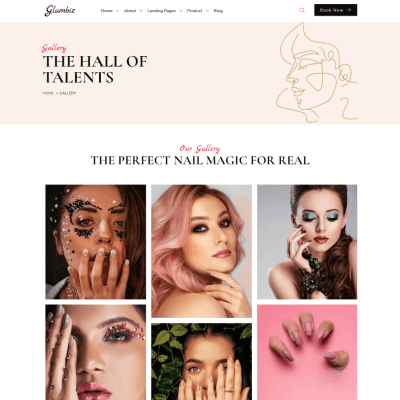Open the glitter eye makeup photo
Screen dimensions: 400x400
pos(96,352)
